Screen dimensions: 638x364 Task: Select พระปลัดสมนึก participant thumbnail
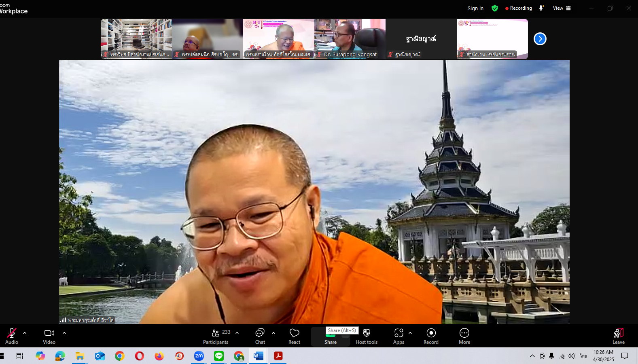tap(208, 39)
